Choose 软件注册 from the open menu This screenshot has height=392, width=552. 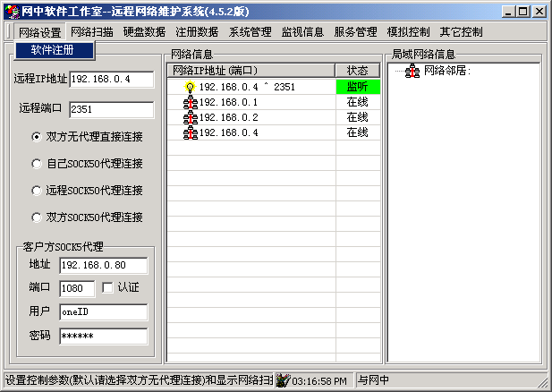click(x=53, y=49)
